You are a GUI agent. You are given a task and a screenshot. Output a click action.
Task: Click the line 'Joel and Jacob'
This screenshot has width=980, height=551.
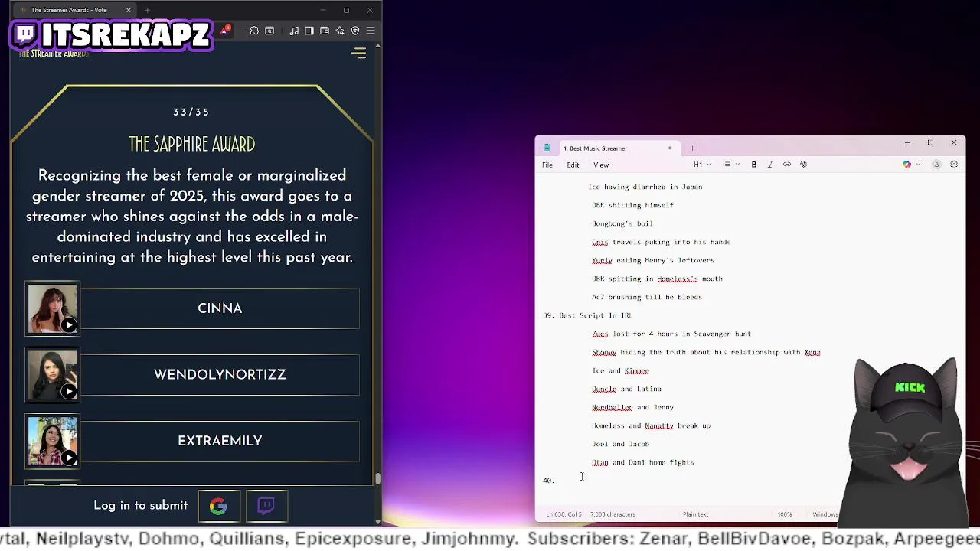click(620, 444)
